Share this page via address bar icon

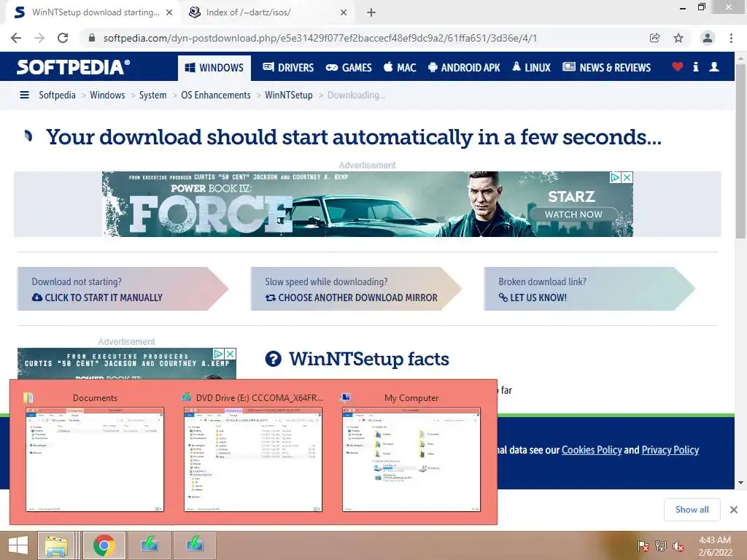click(x=654, y=38)
